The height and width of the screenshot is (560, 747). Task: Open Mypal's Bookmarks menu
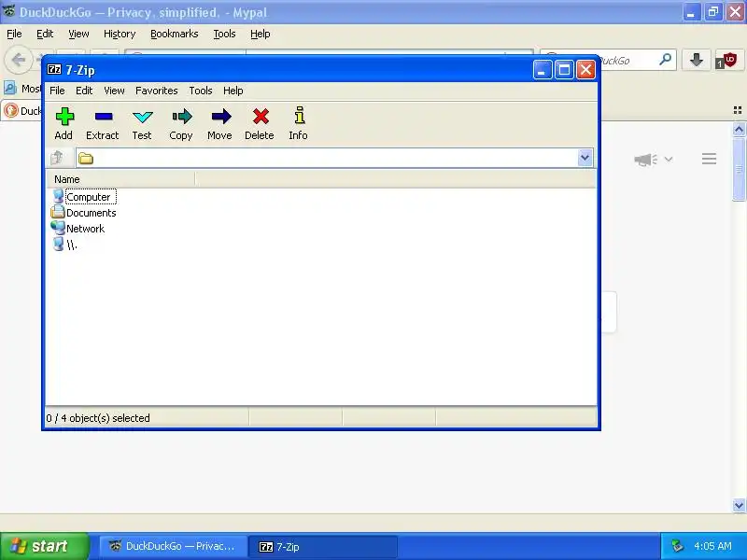175,34
